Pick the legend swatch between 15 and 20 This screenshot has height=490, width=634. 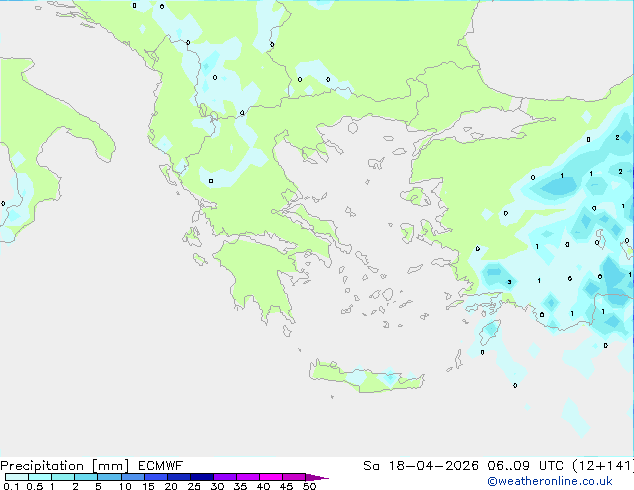[x=156, y=477]
